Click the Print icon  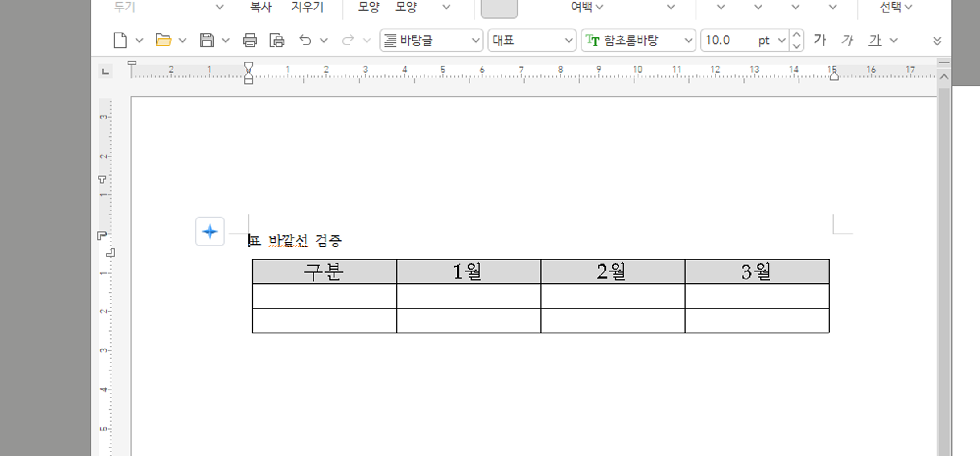[x=250, y=41]
